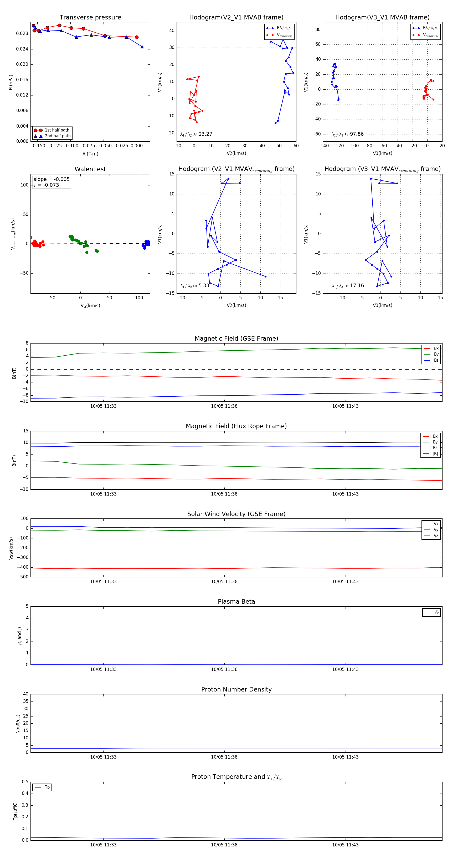Click 'r = -0.073' in WalenTest plot

click(x=47, y=185)
